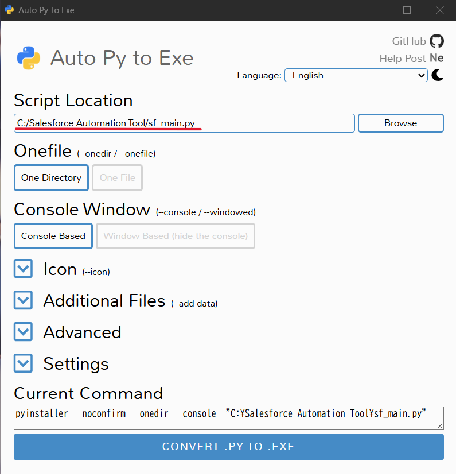Screen dimensions: 456x476
Task: Select Window Based (hide the console)
Action: click(176, 236)
